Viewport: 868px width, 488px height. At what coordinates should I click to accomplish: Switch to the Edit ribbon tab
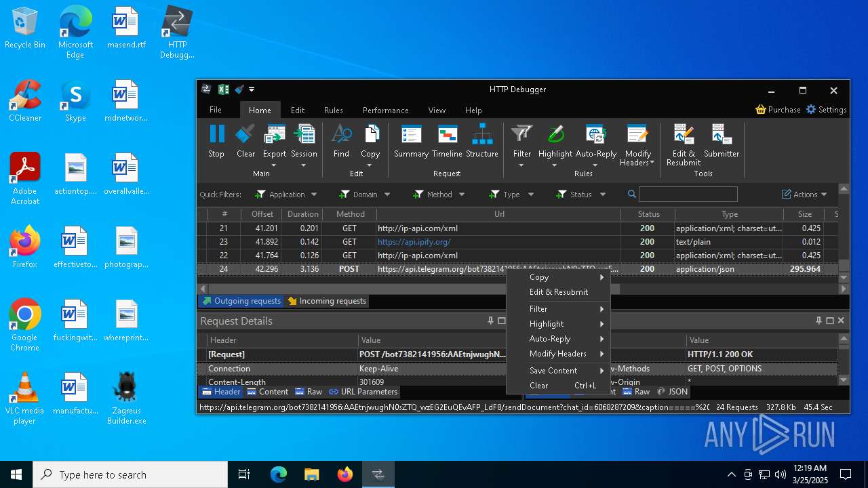coord(298,110)
